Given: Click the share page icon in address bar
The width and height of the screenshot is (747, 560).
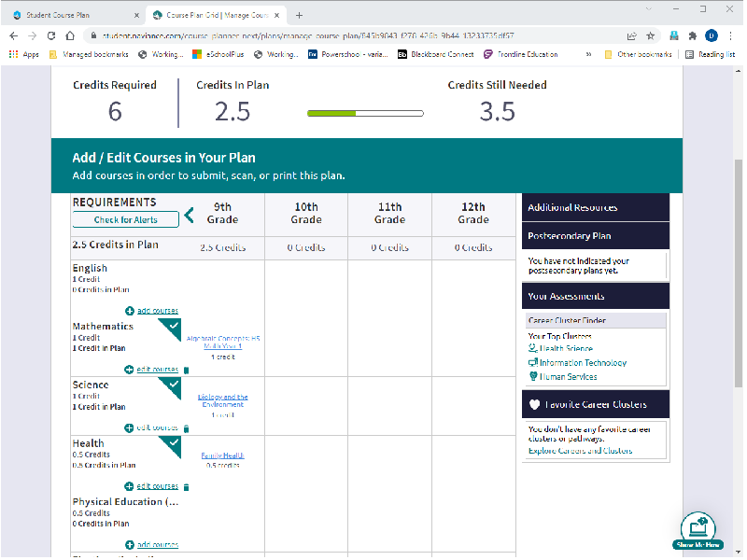Looking at the screenshot, I should pos(632,35).
